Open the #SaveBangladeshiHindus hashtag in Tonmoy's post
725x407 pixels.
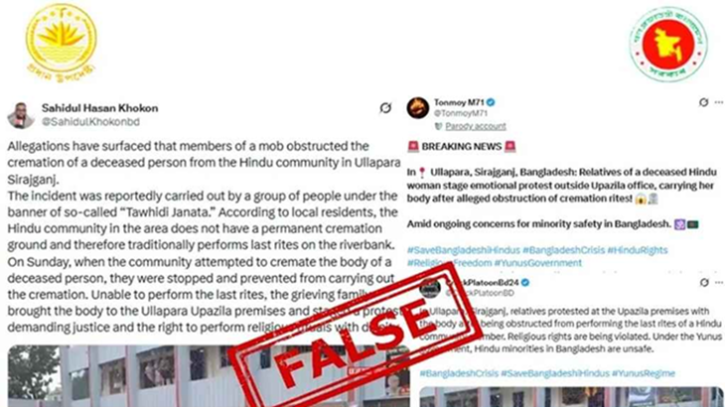point(463,250)
